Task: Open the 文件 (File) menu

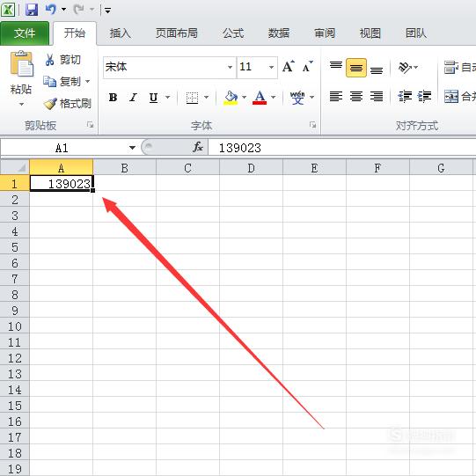Action: click(25, 33)
